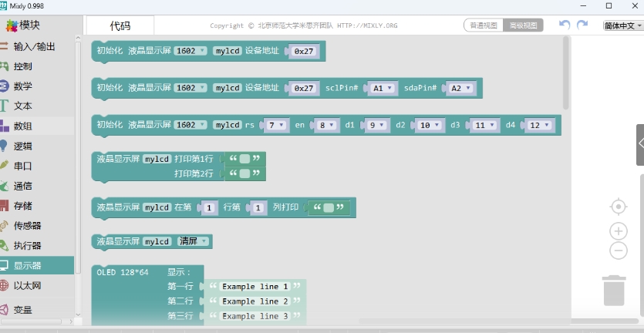Screen dimensions: 644x333
Task: Click mylcd name in rs init block
Action: click(227, 125)
